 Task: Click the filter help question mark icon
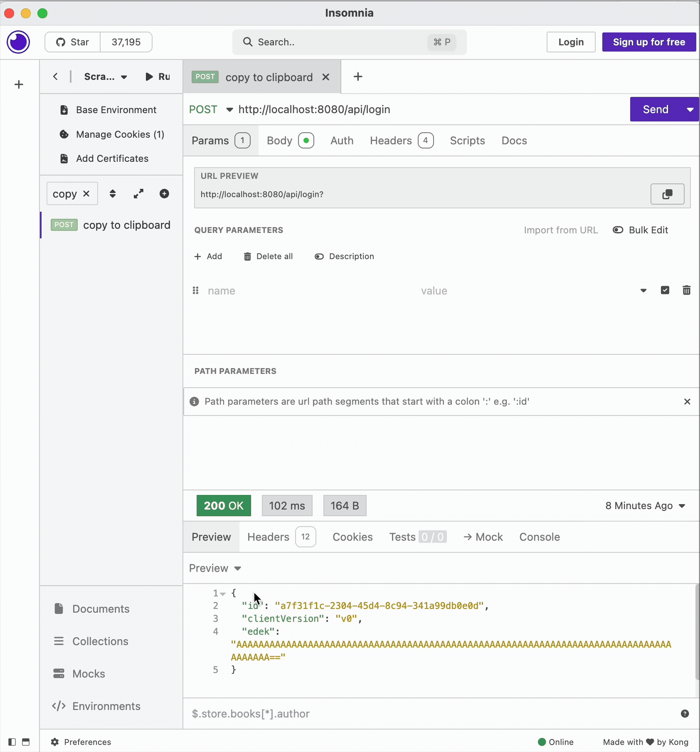tap(685, 714)
